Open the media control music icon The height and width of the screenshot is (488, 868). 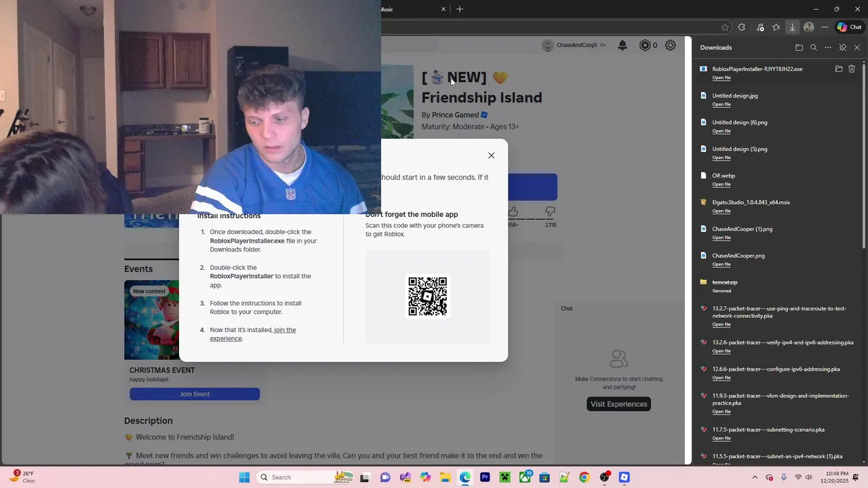pyautogui.click(x=759, y=27)
